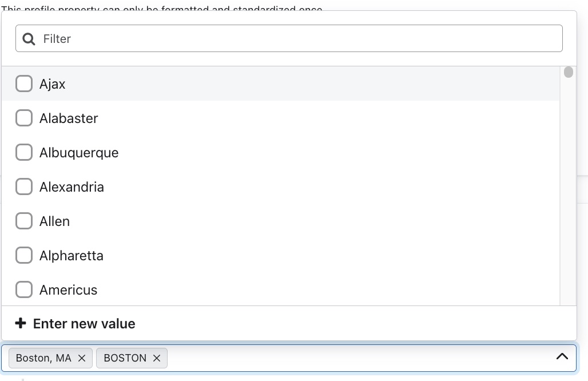Click the X icon on the second selected chip
Image resolution: width=588 pixels, height=381 pixels.
click(157, 358)
